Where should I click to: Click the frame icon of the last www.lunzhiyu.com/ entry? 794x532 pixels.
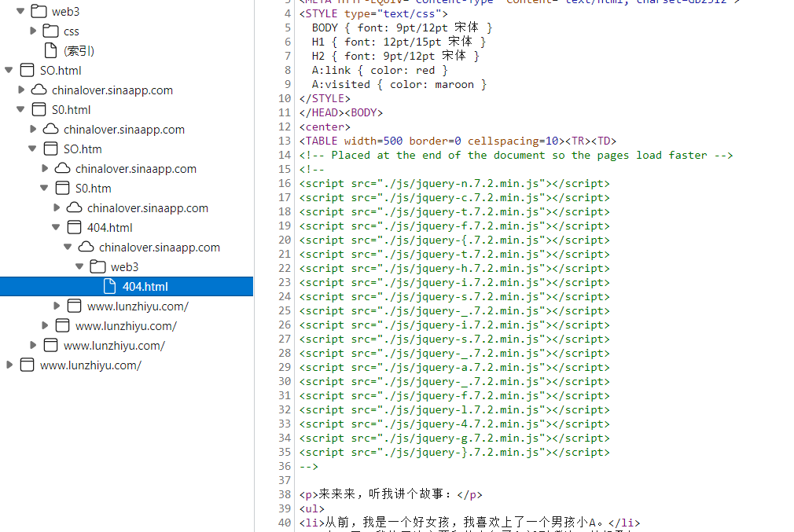pos(27,365)
